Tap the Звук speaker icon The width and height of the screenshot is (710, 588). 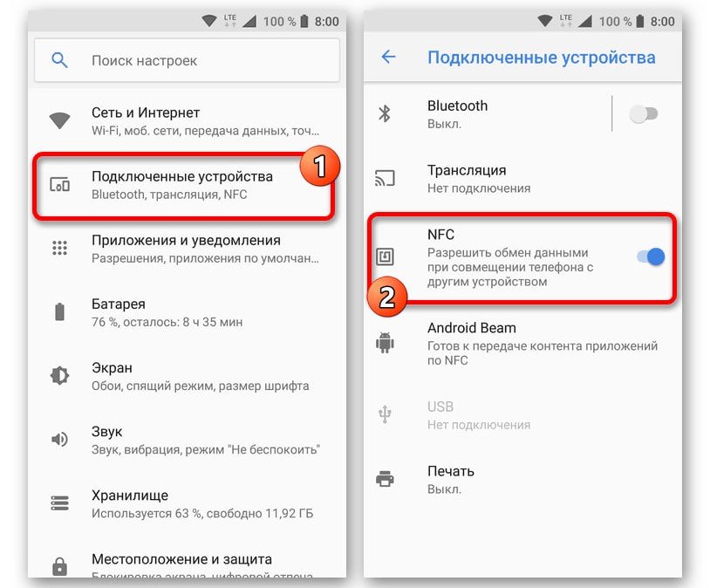[x=59, y=439]
